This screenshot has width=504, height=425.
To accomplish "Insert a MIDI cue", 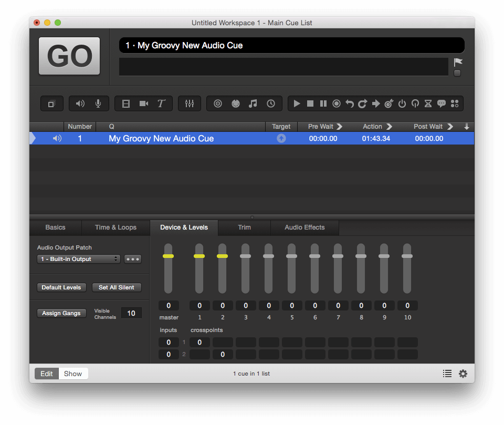I will point(236,103).
